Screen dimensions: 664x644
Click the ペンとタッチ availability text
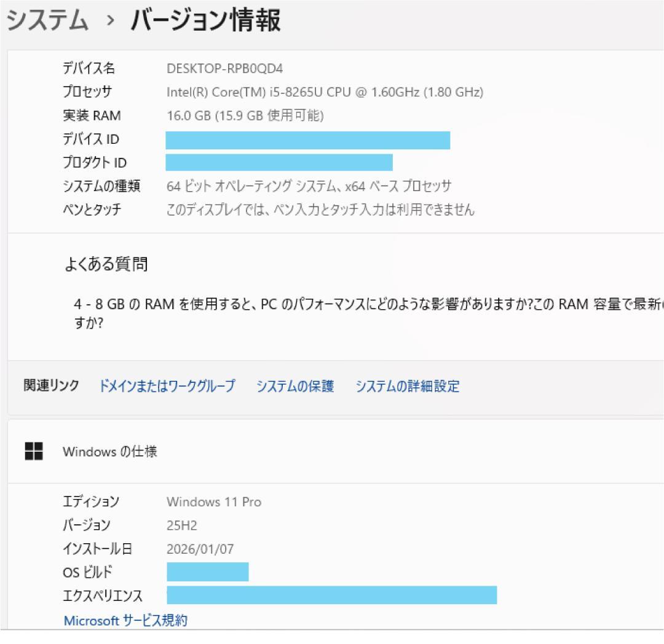(320, 210)
